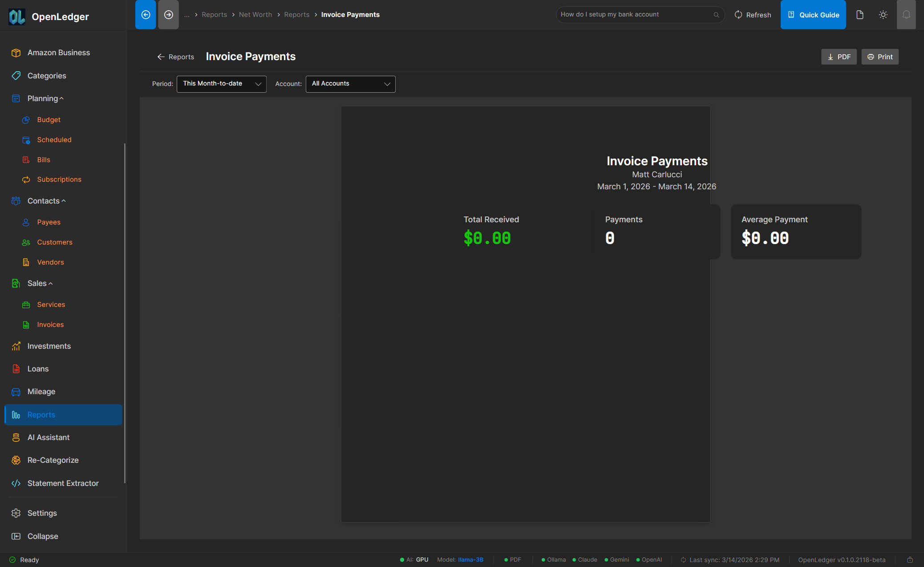The width and height of the screenshot is (924, 567).
Task: Toggle the light/dark theme sun icon
Action: click(883, 15)
